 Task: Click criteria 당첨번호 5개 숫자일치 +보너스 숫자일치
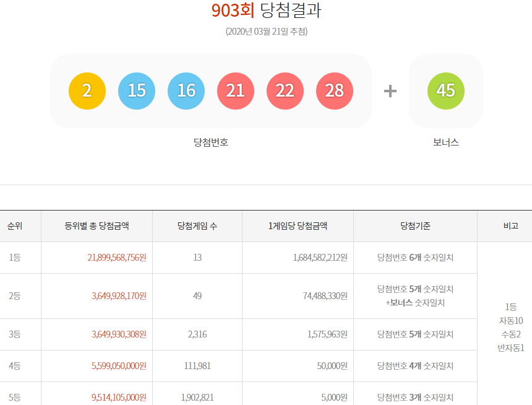click(415, 296)
